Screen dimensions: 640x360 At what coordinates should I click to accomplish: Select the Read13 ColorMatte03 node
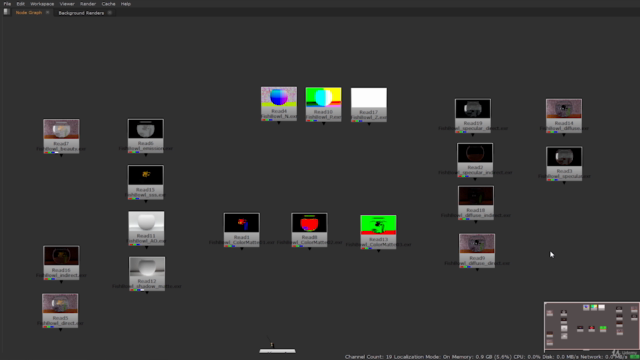point(378,232)
